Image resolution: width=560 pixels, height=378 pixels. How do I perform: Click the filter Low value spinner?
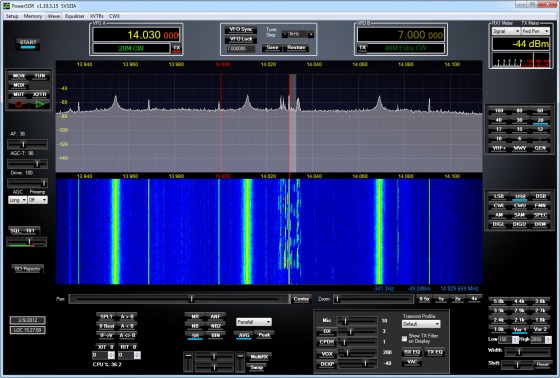click(x=515, y=340)
